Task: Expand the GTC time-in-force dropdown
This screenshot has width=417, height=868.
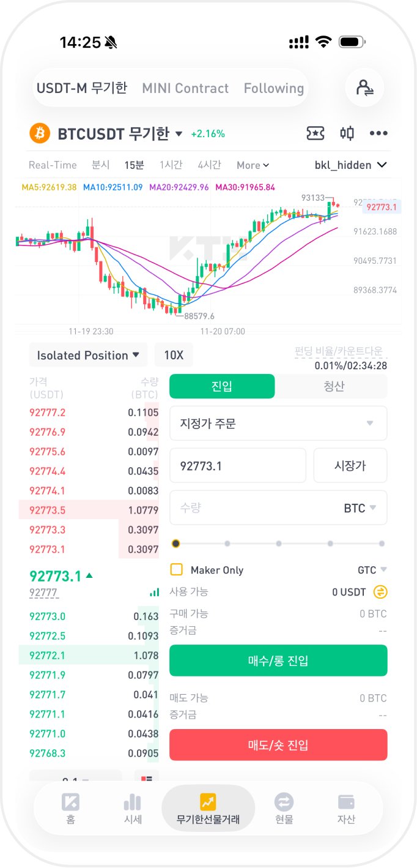Action: pos(372,570)
